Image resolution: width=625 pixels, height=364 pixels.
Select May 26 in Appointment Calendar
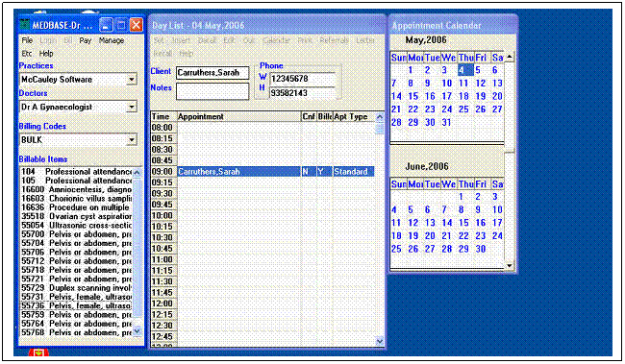tap(481, 109)
